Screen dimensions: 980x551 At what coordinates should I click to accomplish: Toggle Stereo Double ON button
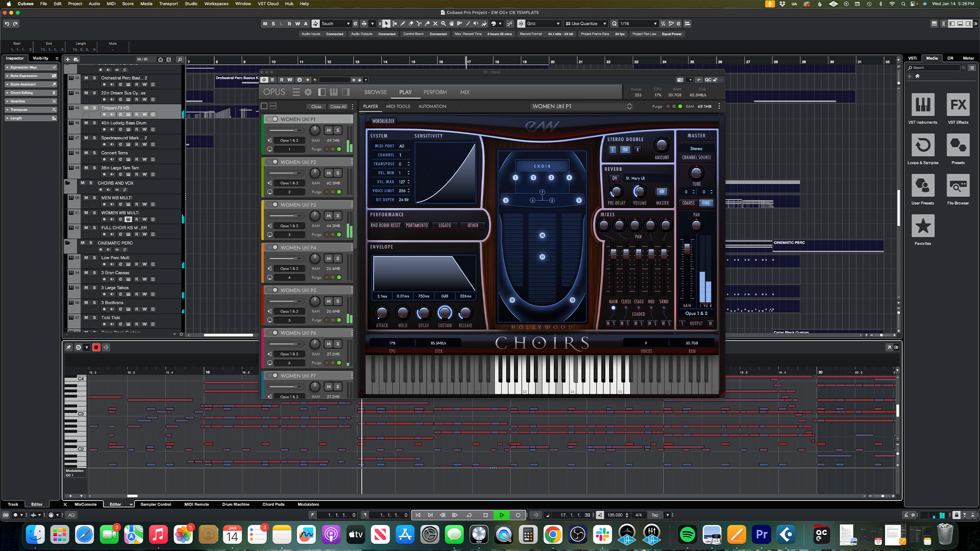pyautogui.click(x=625, y=150)
